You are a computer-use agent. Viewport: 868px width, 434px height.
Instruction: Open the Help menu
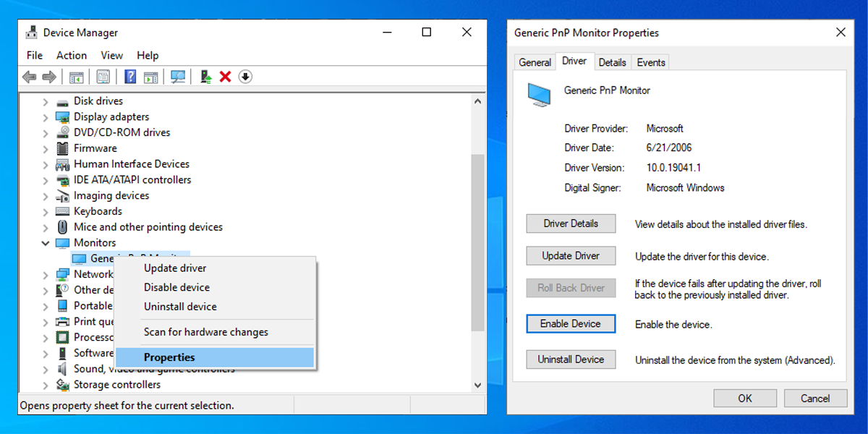tap(148, 56)
